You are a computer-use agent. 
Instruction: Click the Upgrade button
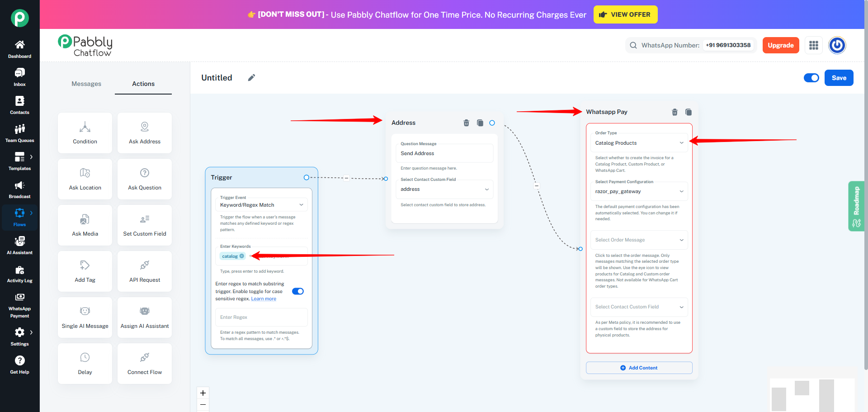(781, 45)
